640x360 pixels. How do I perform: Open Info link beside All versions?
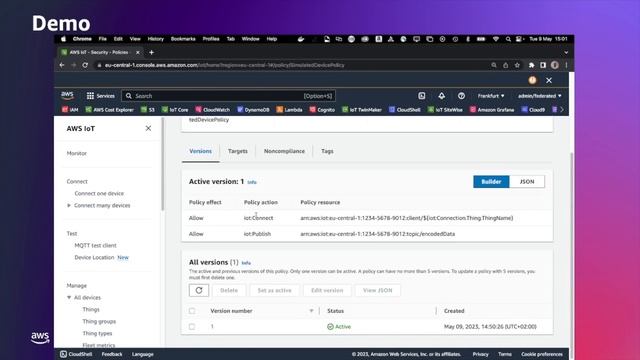(x=246, y=263)
